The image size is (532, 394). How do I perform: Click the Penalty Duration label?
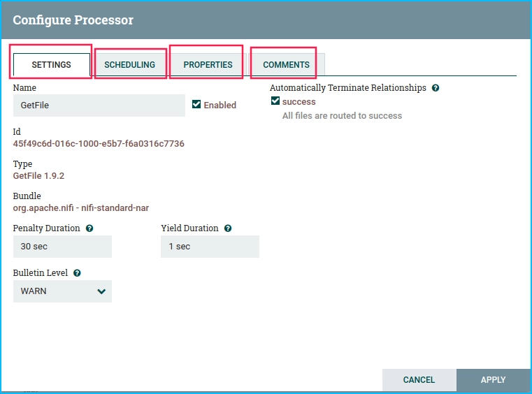coord(46,228)
